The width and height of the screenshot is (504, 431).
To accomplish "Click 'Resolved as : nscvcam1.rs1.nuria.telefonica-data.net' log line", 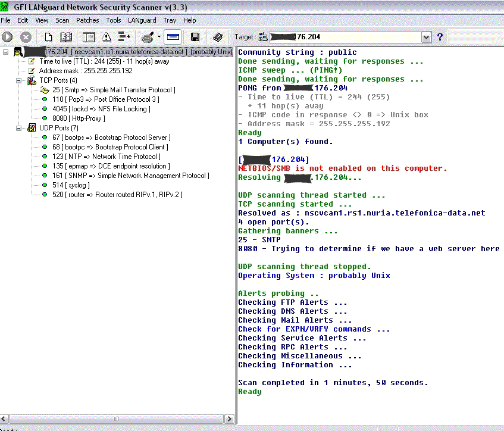I will [362, 213].
